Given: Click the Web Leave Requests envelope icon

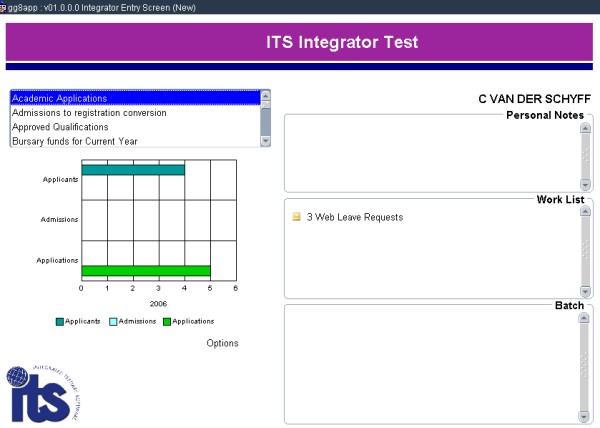Looking at the screenshot, I should click(x=296, y=217).
